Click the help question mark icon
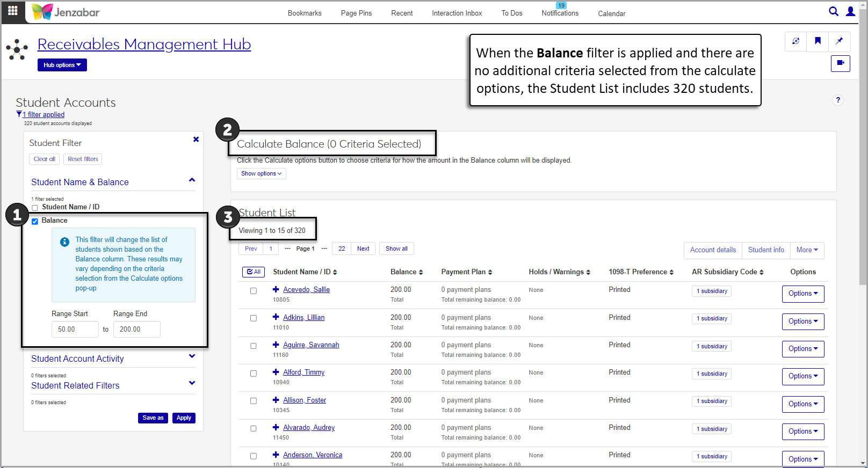868x468 pixels. pyautogui.click(x=837, y=100)
